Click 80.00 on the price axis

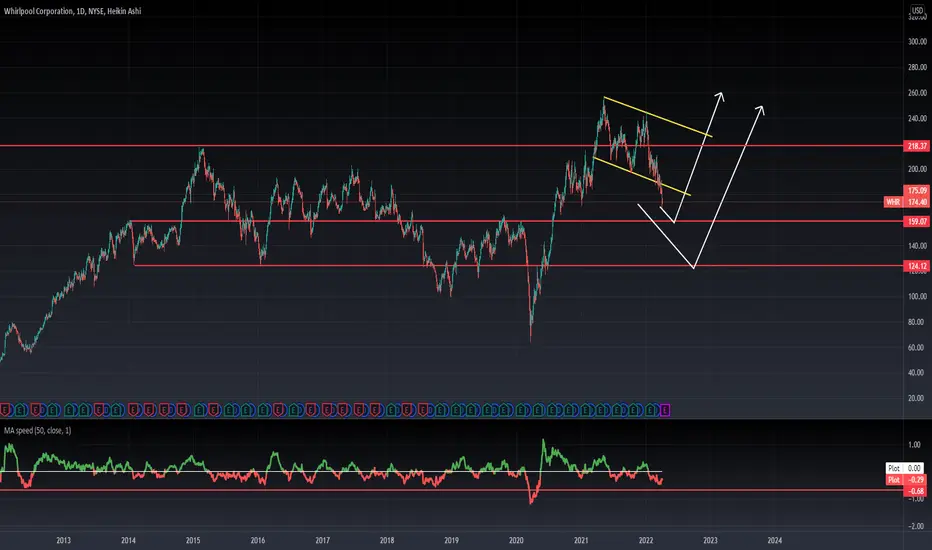(918, 322)
